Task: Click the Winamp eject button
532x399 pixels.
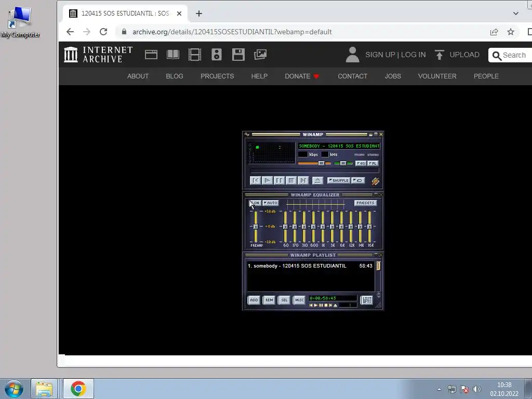Action: click(x=317, y=180)
